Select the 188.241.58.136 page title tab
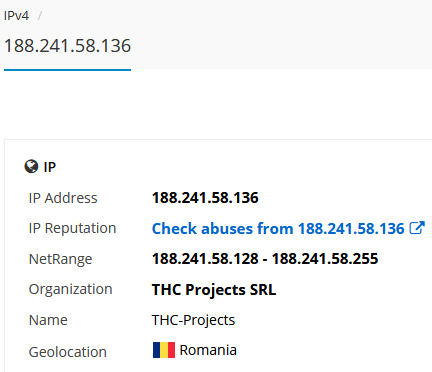The image size is (432, 372). click(x=67, y=46)
